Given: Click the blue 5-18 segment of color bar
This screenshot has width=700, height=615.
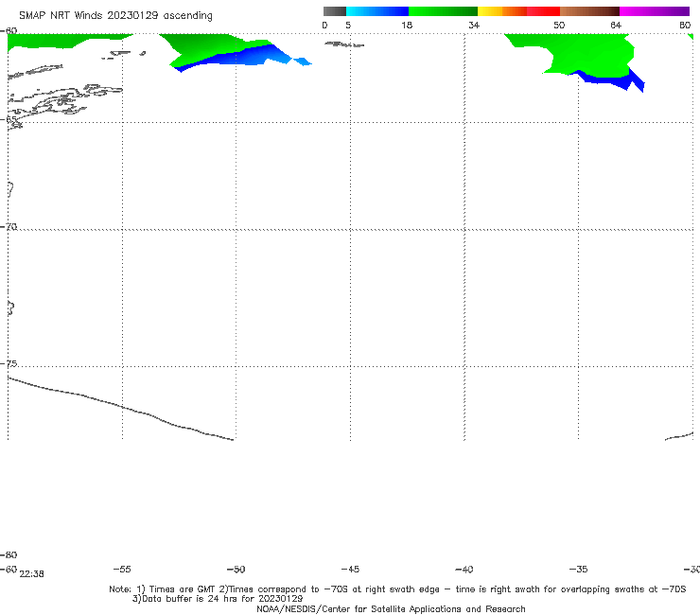Looking at the screenshot, I should (x=377, y=11).
